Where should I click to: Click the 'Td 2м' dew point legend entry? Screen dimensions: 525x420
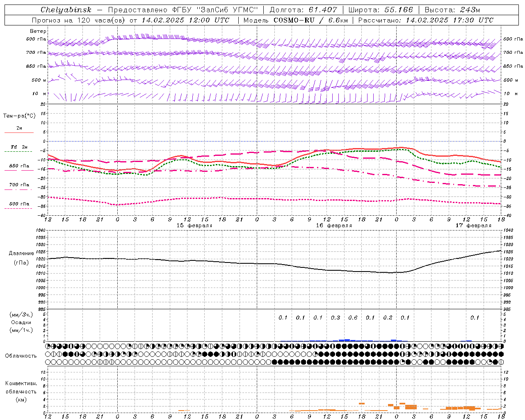[19, 147]
